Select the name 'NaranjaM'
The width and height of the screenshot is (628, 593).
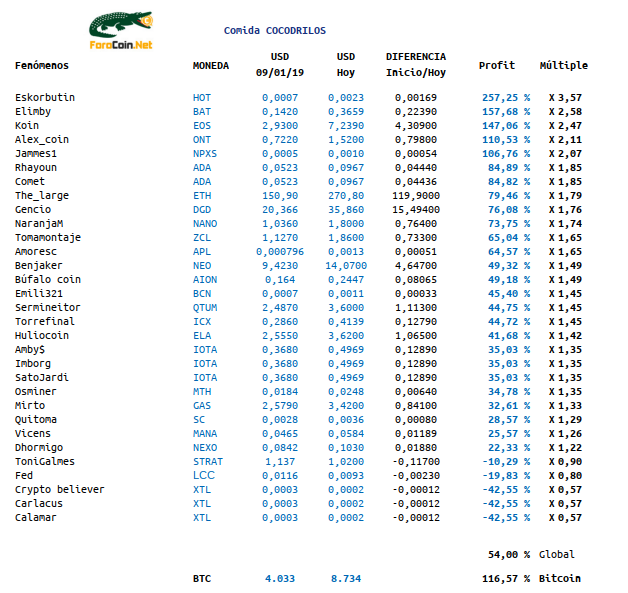[39, 224]
